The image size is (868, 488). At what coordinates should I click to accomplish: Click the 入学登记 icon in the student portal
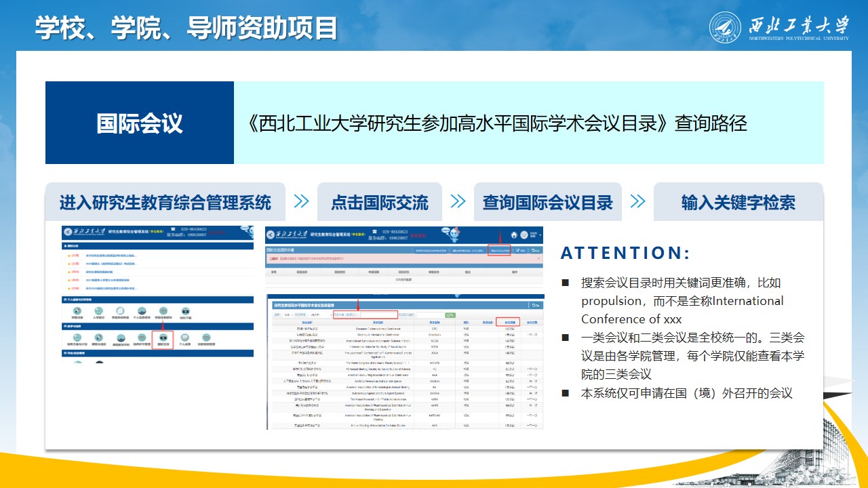click(x=98, y=313)
